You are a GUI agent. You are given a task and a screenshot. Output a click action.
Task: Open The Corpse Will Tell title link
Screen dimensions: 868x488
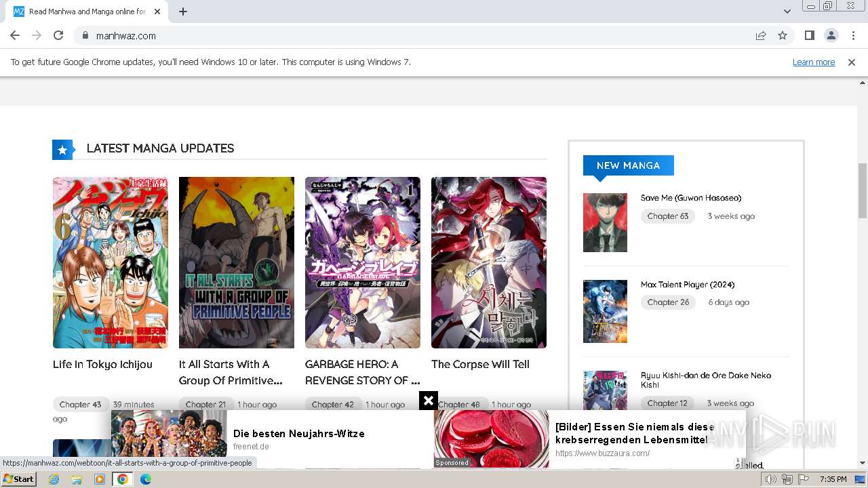(480, 365)
